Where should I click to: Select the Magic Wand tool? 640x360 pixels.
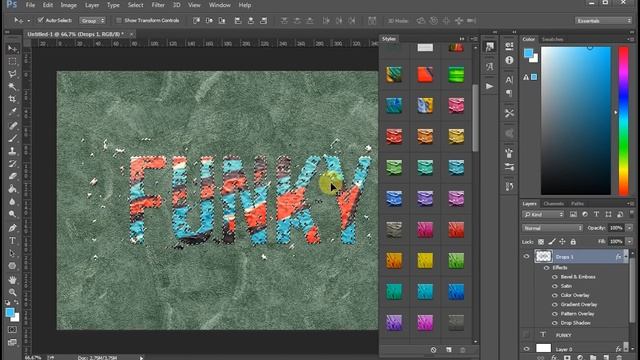[x=13, y=87]
